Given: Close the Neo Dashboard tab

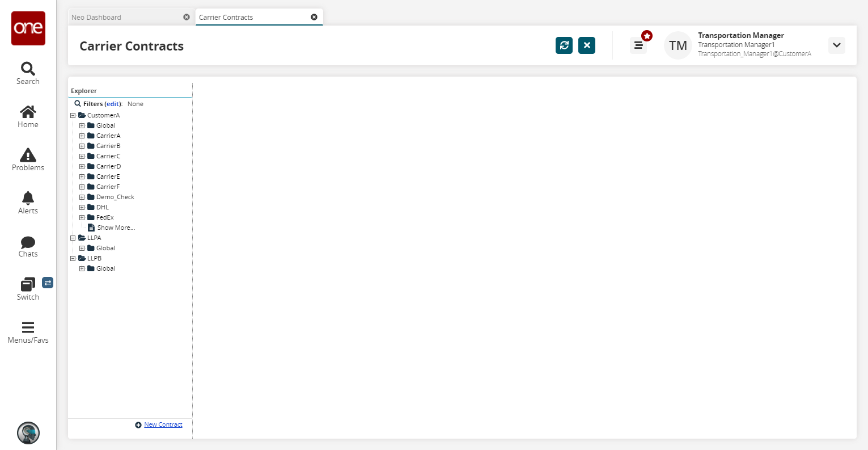Looking at the screenshot, I should click(x=187, y=17).
